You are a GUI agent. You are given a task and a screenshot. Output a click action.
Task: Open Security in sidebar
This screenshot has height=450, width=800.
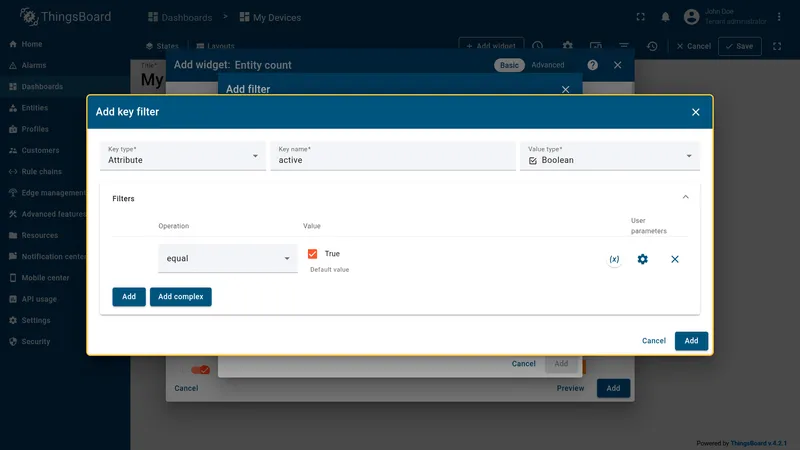point(36,342)
